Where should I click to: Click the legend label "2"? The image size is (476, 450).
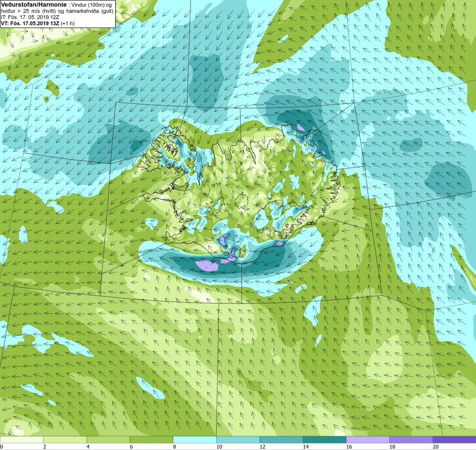(x=45, y=447)
